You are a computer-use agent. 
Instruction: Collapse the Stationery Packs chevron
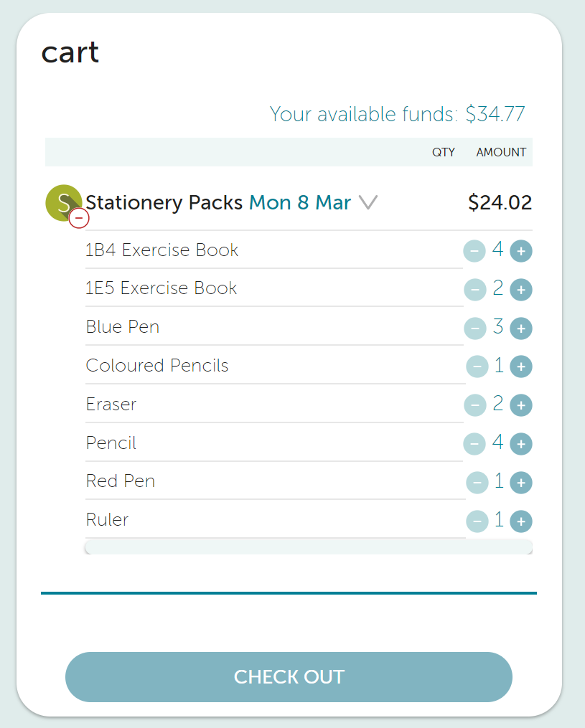368,202
